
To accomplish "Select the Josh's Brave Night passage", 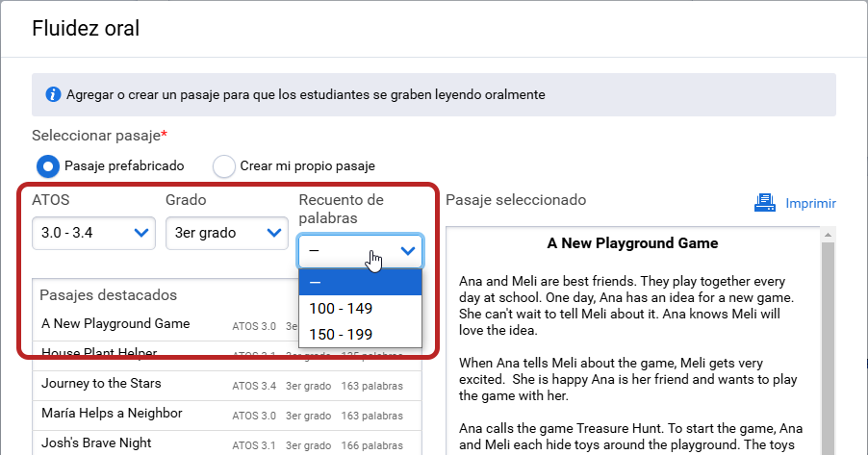I will (227, 443).
